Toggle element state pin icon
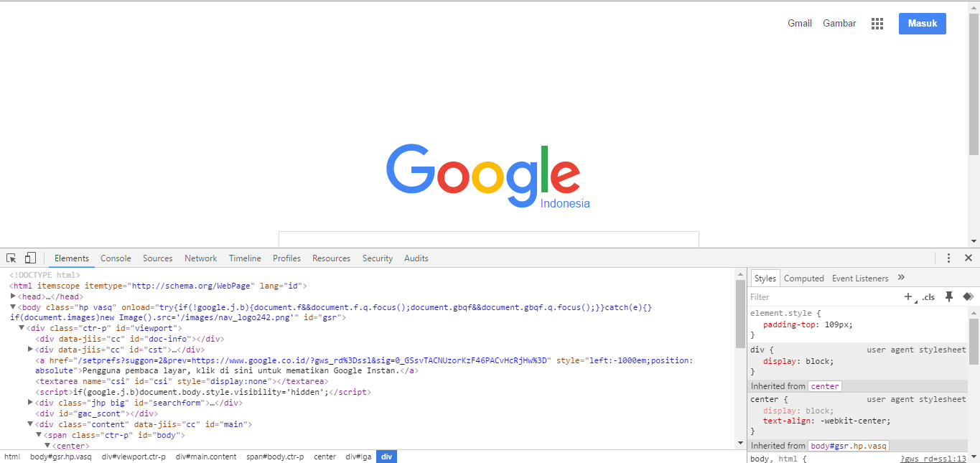This screenshot has width=980, height=463. point(948,296)
